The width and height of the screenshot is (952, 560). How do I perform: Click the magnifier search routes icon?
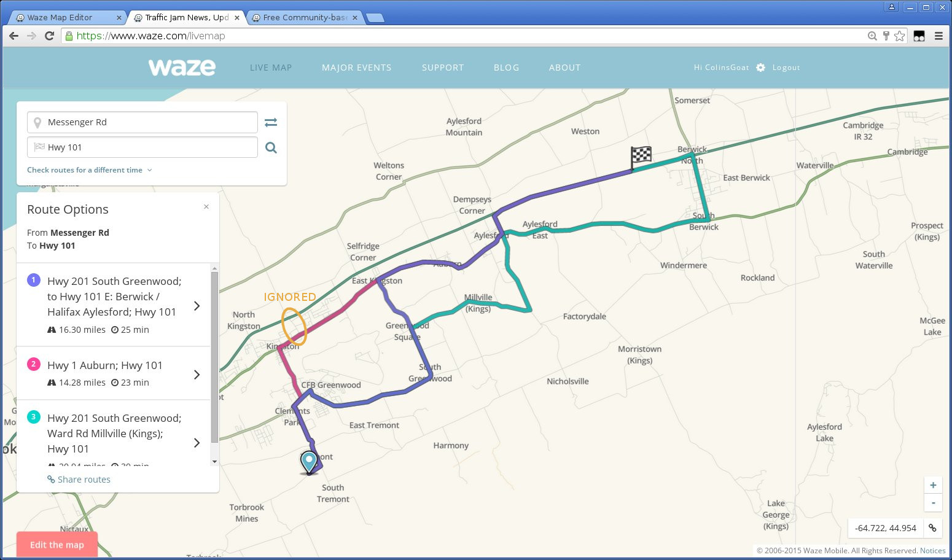(x=271, y=147)
